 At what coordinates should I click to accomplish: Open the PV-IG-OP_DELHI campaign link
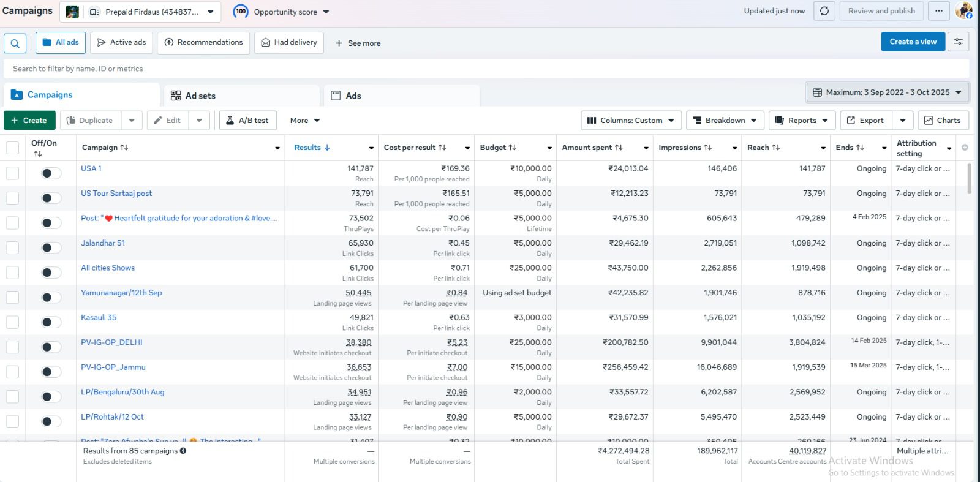[111, 342]
